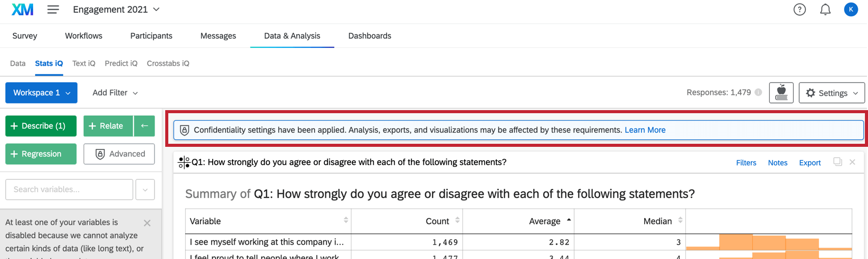Dismiss the disabled variables notice
The width and height of the screenshot is (868, 259).
pos(147,223)
